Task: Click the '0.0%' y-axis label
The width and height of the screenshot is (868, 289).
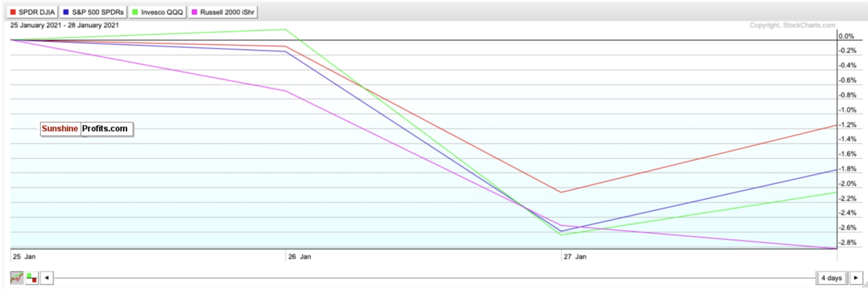Action: (x=846, y=36)
